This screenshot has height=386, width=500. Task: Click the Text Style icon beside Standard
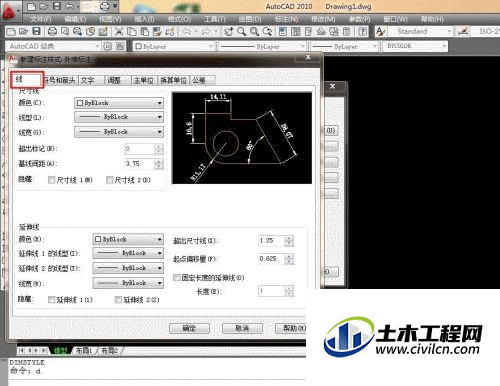[380, 32]
